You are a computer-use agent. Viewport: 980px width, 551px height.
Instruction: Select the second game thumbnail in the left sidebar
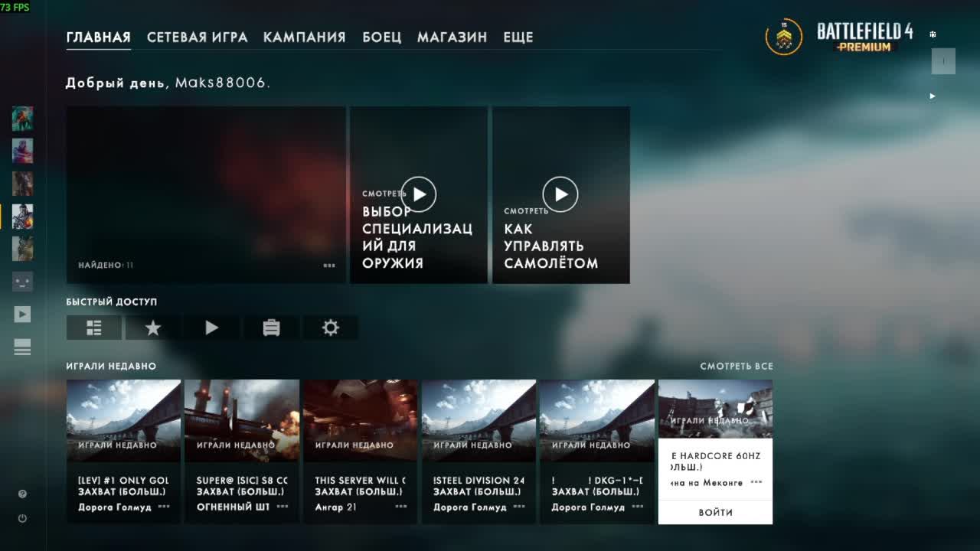click(x=22, y=151)
